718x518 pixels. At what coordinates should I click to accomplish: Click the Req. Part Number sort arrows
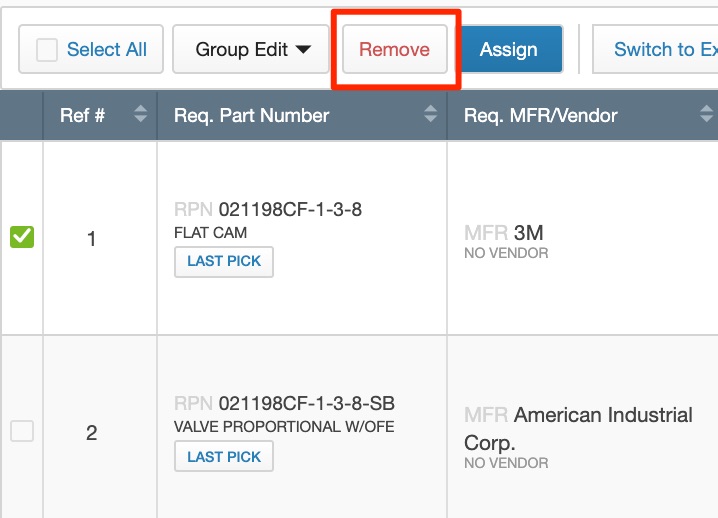[x=430, y=115]
